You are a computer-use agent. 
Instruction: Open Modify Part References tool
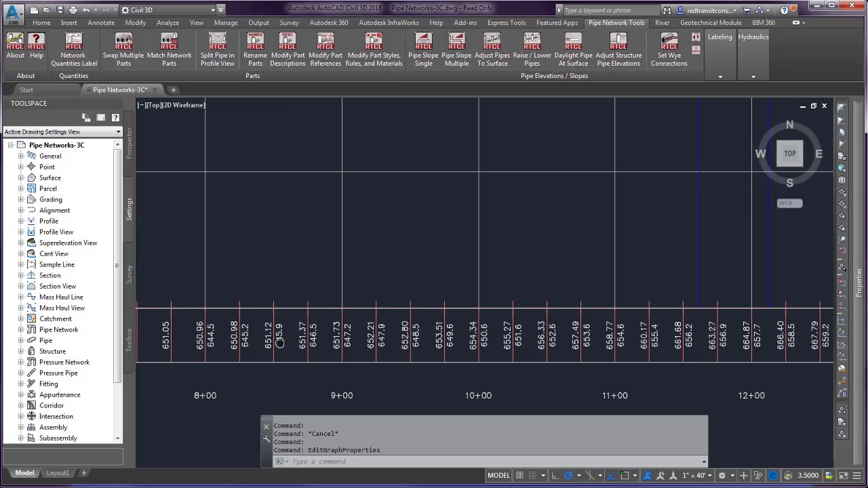325,50
